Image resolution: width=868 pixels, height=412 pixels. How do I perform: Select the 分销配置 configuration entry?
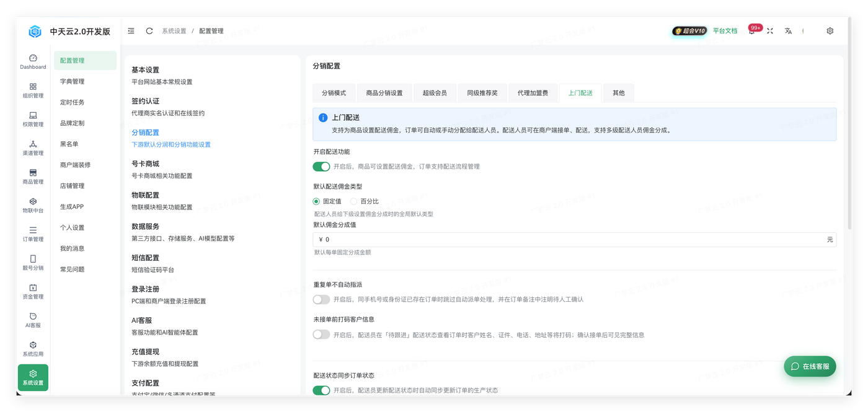[x=212, y=138]
